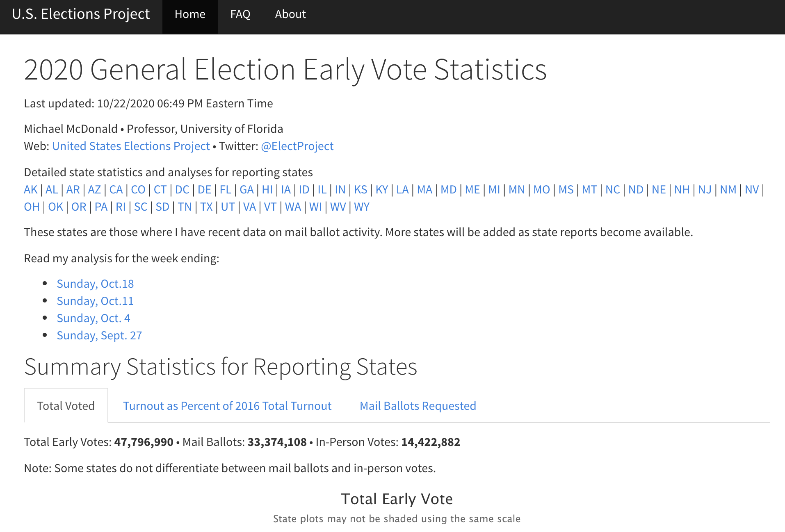Viewport: 785px width, 532px height.
Task: Switch to the Total Voted tab
Action: 66,405
